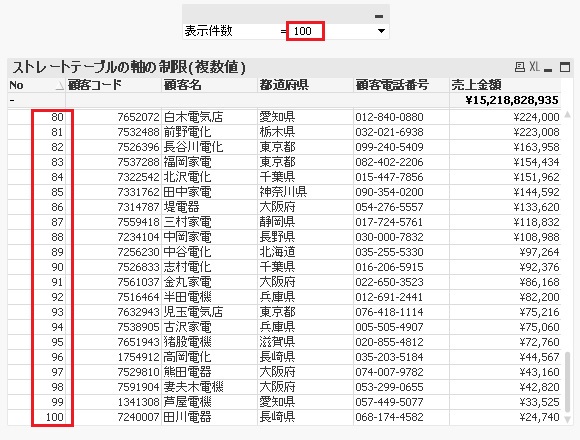Click the 都道府県 column header
The image size is (580, 440).
tap(305, 85)
